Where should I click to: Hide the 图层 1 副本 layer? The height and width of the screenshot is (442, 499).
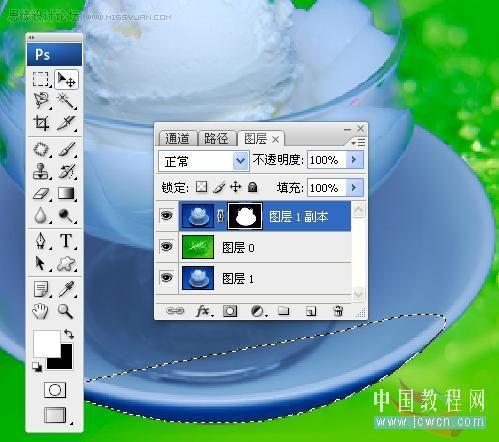click(167, 216)
